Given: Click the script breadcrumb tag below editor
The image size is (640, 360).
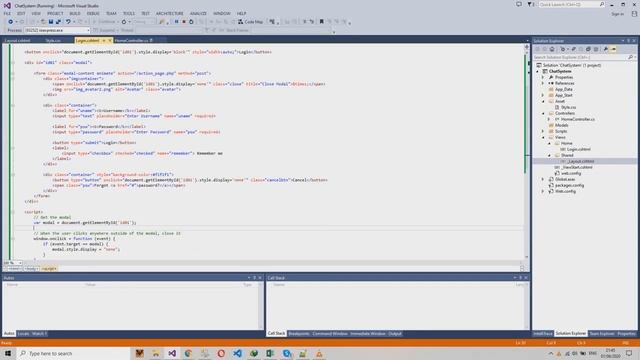Looking at the screenshot, I should coord(49,269).
